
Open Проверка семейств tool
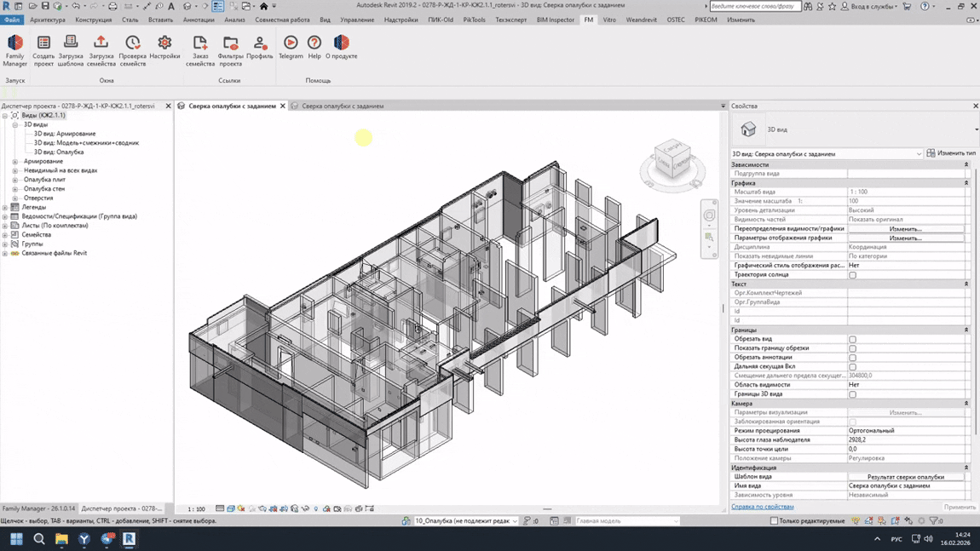tap(132, 50)
